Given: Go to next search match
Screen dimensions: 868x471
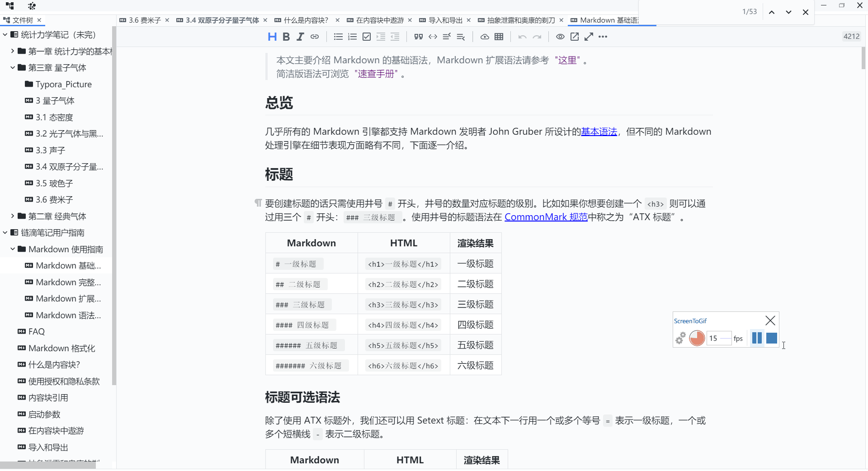Looking at the screenshot, I should [788, 12].
